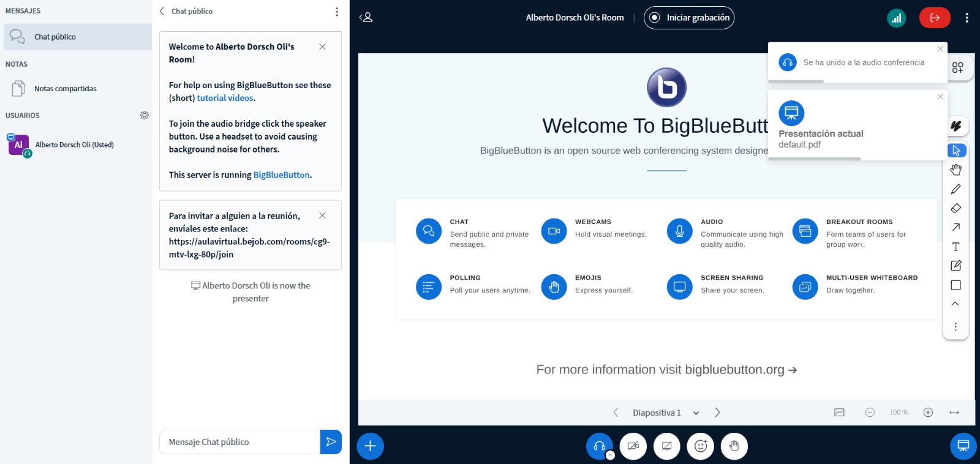Click the presentation tools icon beside zoom controls
Image resolution: width=980 pixels, height=464 pixels.
[840, 413]
